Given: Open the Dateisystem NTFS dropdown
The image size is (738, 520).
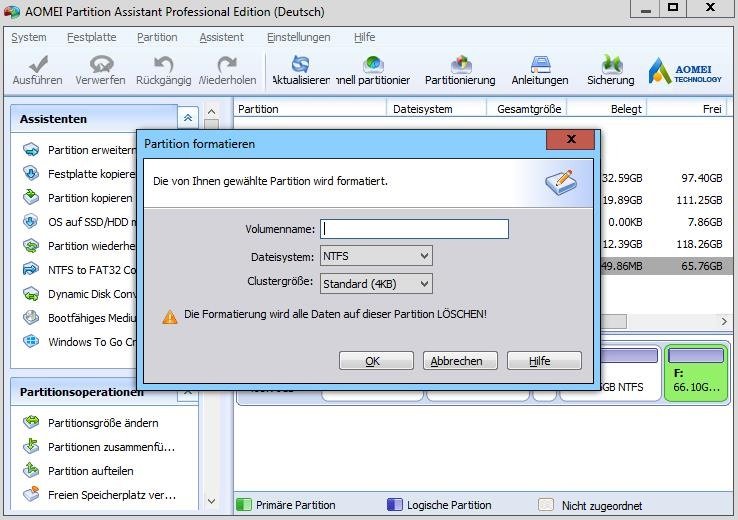Looking at the screenshot, I should coord(376,256).
